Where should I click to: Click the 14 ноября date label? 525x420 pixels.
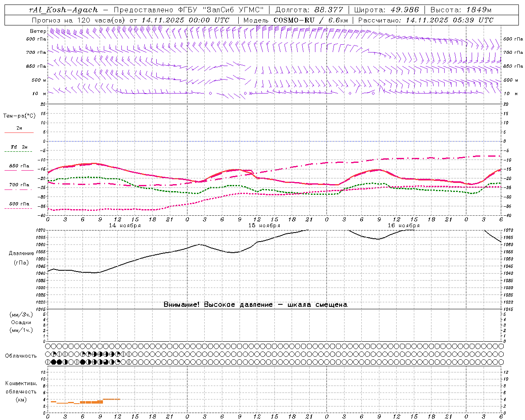125,226
